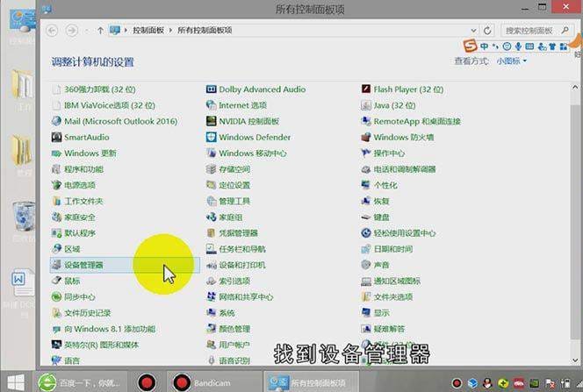Select 所有控制面板项 in the breadcrumb path
The height and width of the screenshot is (392, 583).
pos(205,31)
